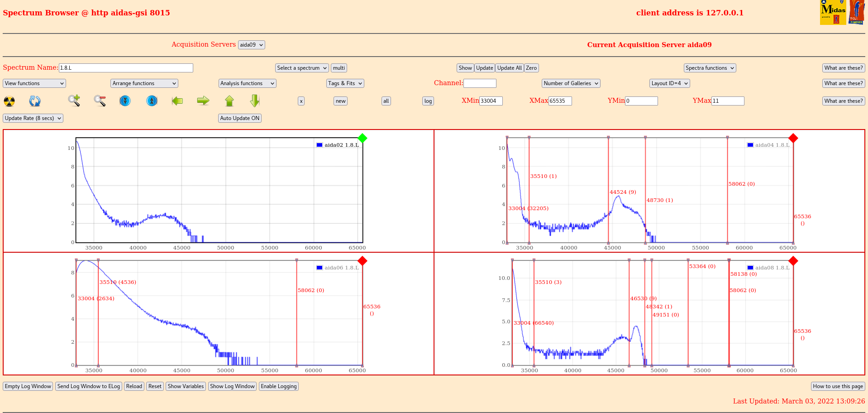Open the Tags & Fits dropdown
This screenshot has width=868, height=413.
(x=345, y=83)
